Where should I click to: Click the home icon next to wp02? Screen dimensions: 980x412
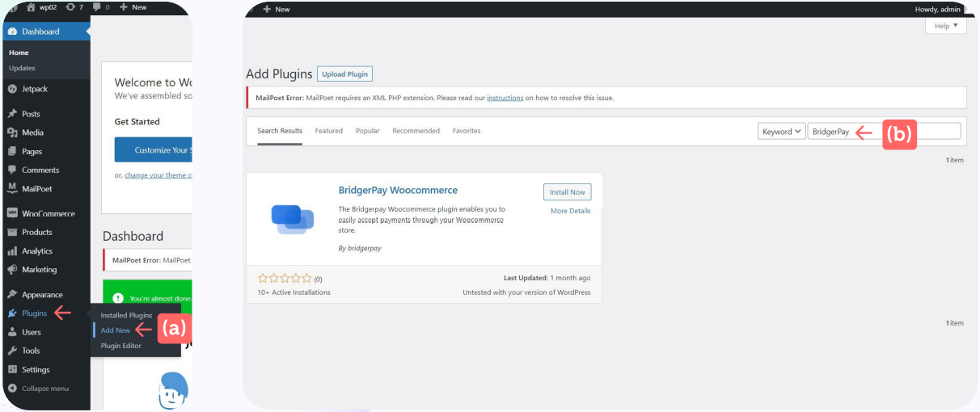click(31, 7)
